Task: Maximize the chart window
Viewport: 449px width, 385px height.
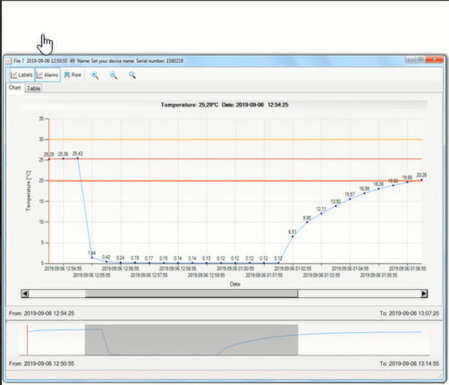Action: (421, 60)
